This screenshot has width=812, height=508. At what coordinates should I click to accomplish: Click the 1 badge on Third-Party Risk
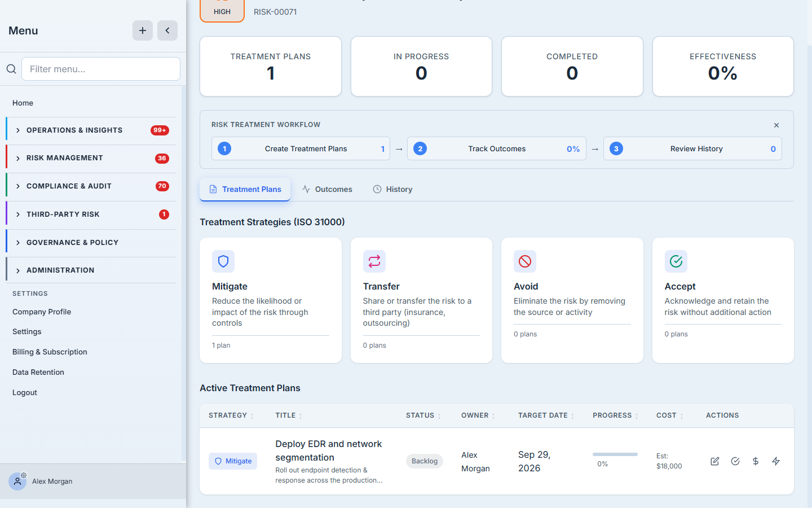tap(164, 214)
